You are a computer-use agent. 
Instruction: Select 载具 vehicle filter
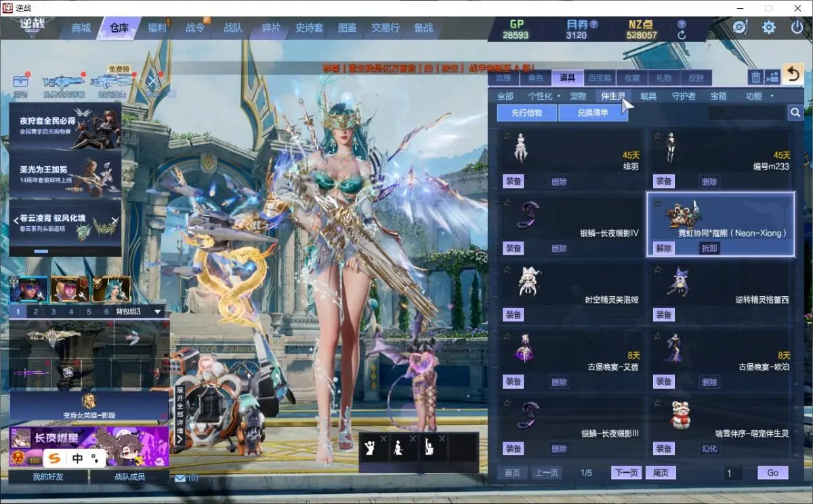pyautogui.click(x=648, y=96)
